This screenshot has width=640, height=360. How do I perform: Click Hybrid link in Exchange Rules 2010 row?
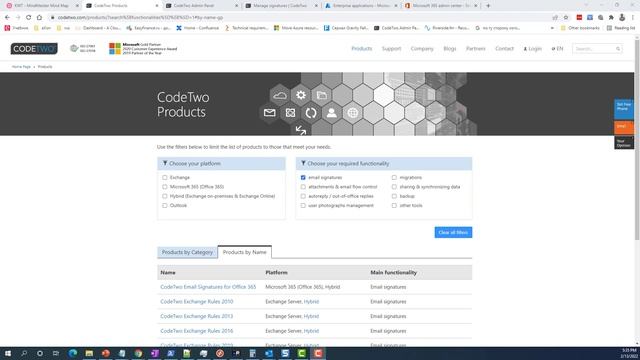[311, 302]
